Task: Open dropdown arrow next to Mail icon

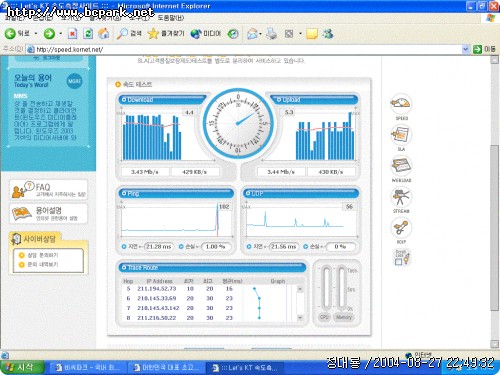Action: (x=260, y=33)
